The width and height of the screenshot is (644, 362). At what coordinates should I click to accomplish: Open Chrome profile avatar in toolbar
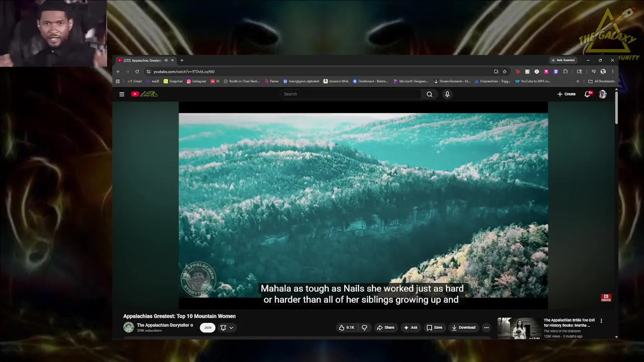(x=603, y=71)
